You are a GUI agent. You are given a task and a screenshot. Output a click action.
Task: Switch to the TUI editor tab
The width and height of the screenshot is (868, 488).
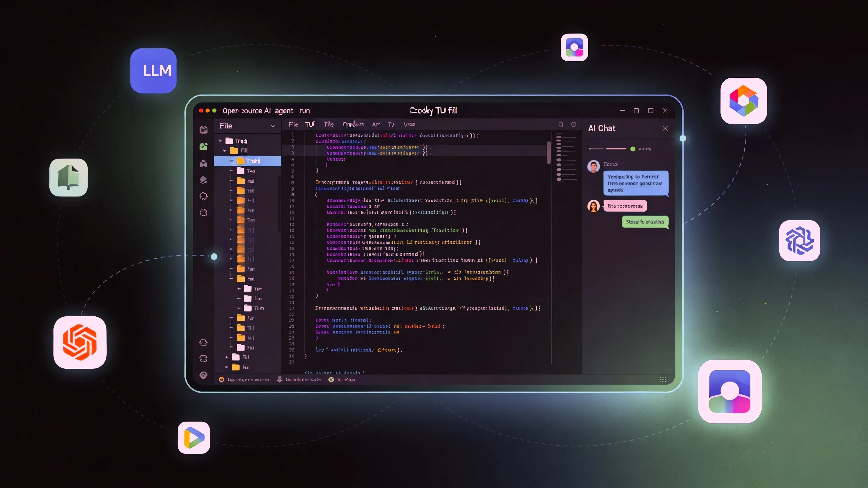pyautogui.click(x=310, y=124)
